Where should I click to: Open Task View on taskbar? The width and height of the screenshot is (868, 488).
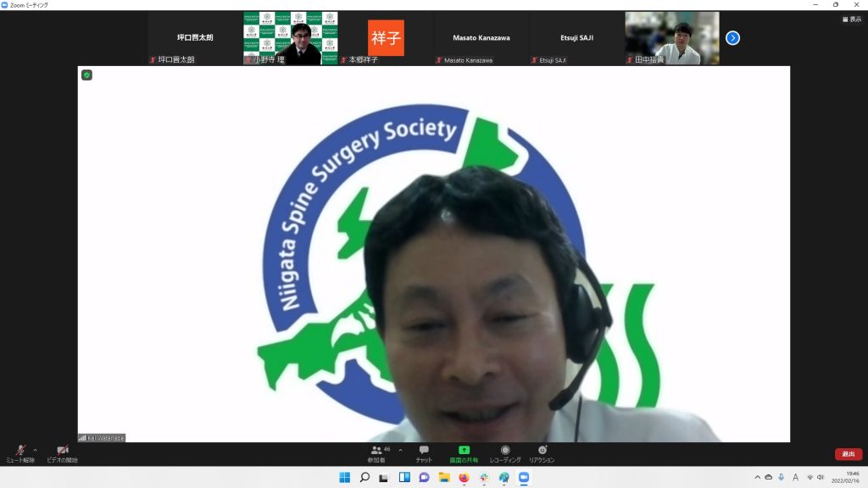click(x=384, y=477)
